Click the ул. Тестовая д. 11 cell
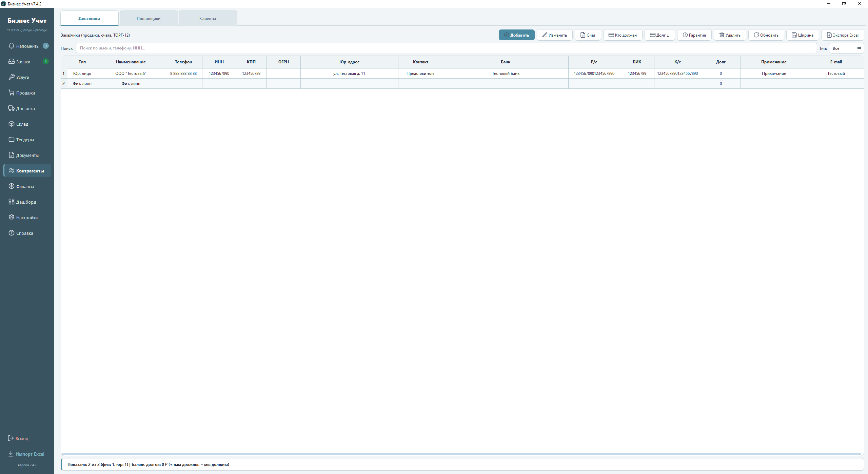868x474 pixels. click(349, 74)
